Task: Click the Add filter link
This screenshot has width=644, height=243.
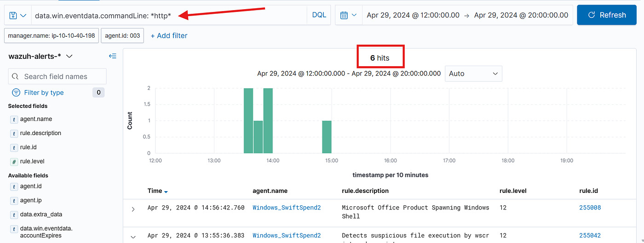Action: click(169, 35)
